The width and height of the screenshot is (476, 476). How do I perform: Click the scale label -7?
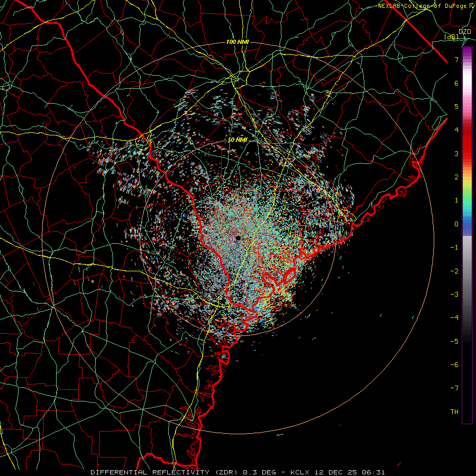point(454,388)
